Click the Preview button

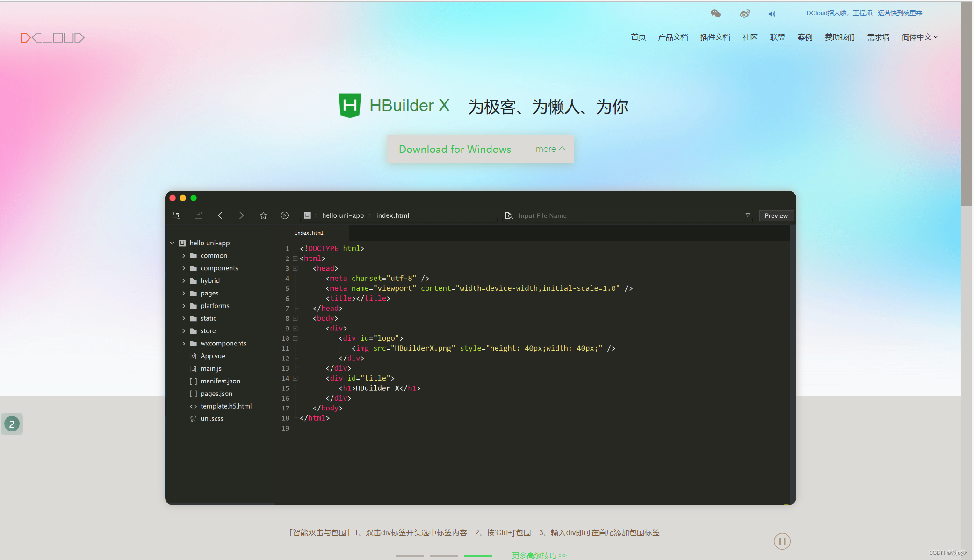pos(776,215)
